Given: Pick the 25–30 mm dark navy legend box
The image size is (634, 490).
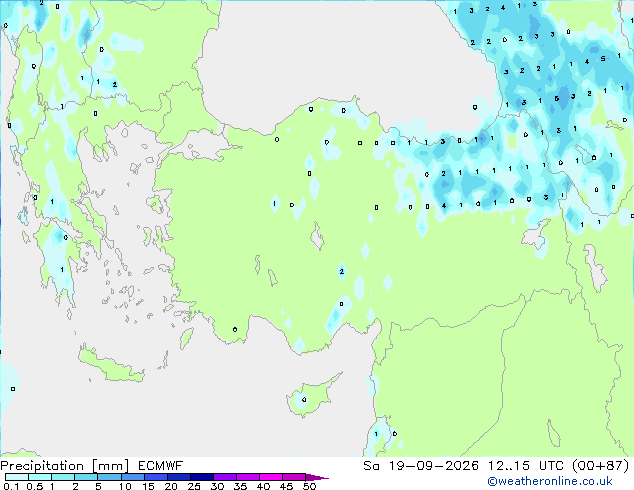Looking at the screenshot, I should point(202,477).
